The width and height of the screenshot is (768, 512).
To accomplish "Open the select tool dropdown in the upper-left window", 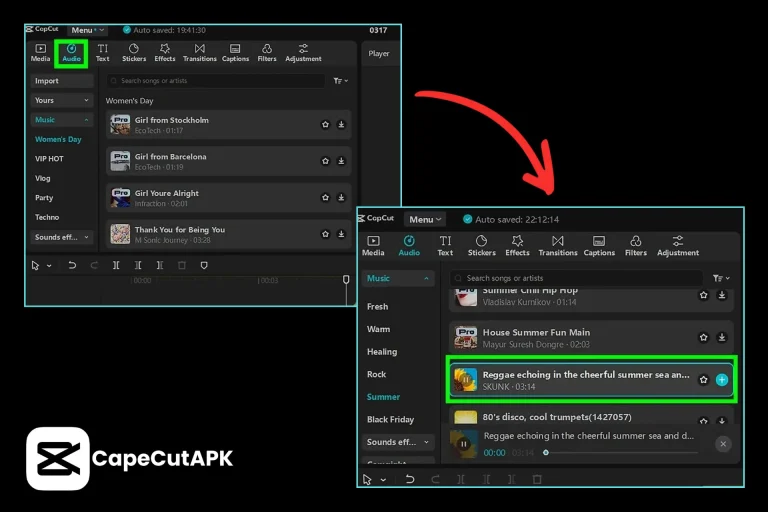I will pyautogui.click(x=49, y=266).
